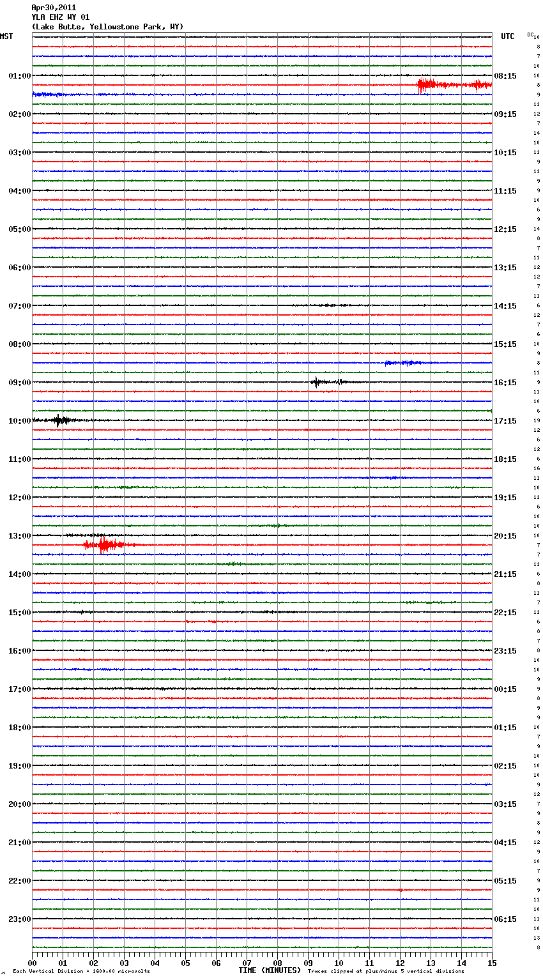Click the 12:15 UTC time label

[x=505, y=229]
